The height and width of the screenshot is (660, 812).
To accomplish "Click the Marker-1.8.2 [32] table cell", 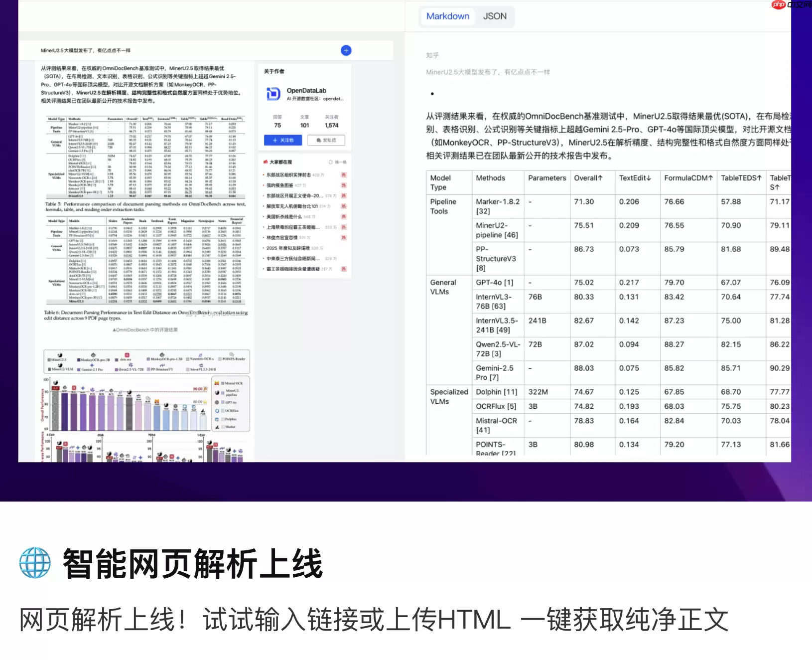I will (498, 206).
